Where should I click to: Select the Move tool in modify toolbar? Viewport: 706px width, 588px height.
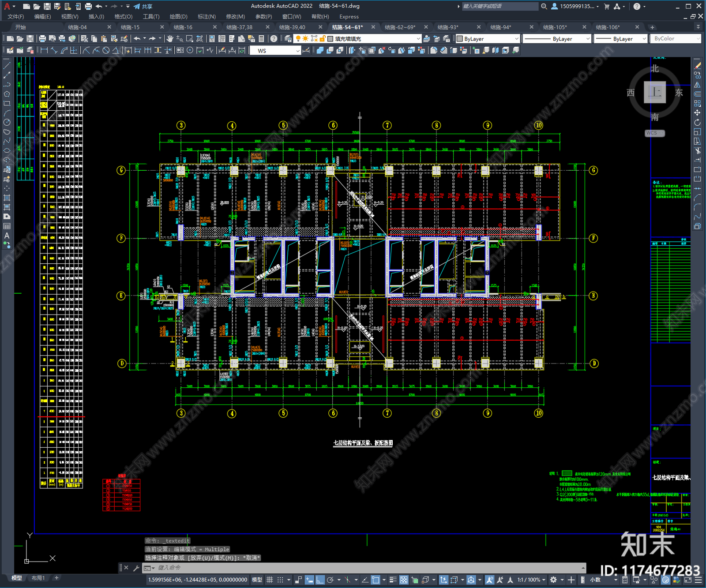pos(697,113)
